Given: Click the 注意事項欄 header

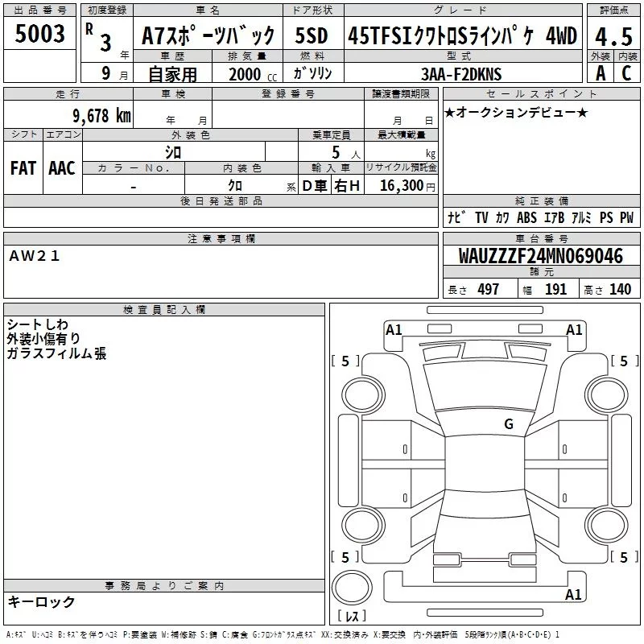Looking at the screenshot, I should click(221, 238).
